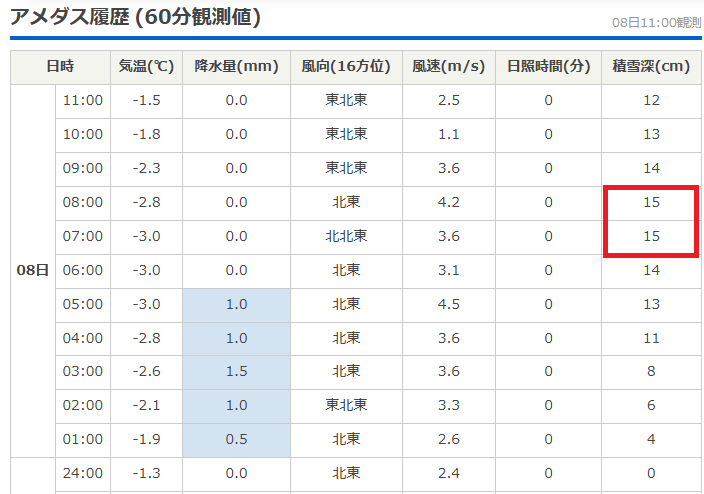Click the アメダス履歴 (60分観測値) heading
Image resolution: width=704 pixels, height=494 pixels.
[135, 17]
